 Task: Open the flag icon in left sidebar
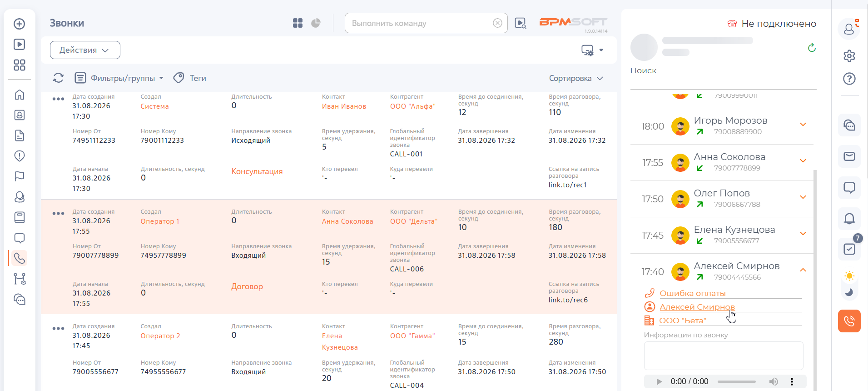tap(19, 176)
